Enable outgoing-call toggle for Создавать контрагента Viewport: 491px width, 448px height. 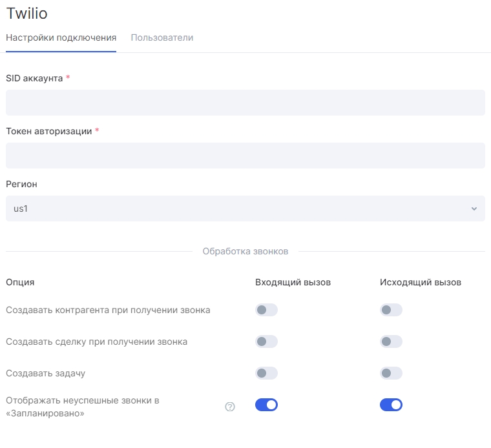(x=391, y=310)
